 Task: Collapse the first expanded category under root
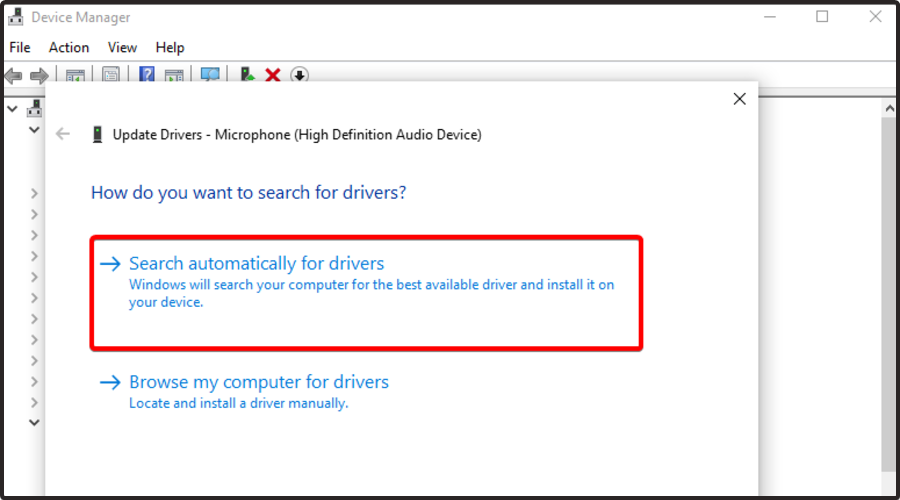pyautogui.click(x=34, y=130)
